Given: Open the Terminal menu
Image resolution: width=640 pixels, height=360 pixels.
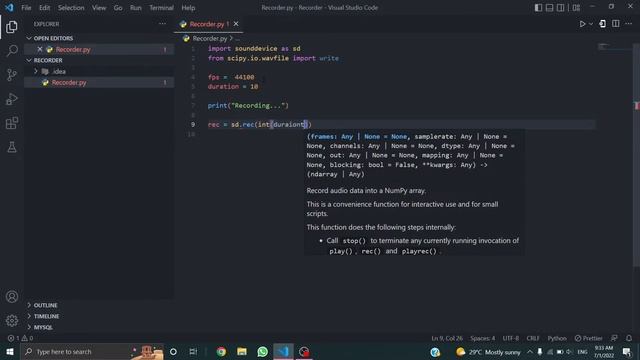Looking at the screenshot, I should [161, 8].
